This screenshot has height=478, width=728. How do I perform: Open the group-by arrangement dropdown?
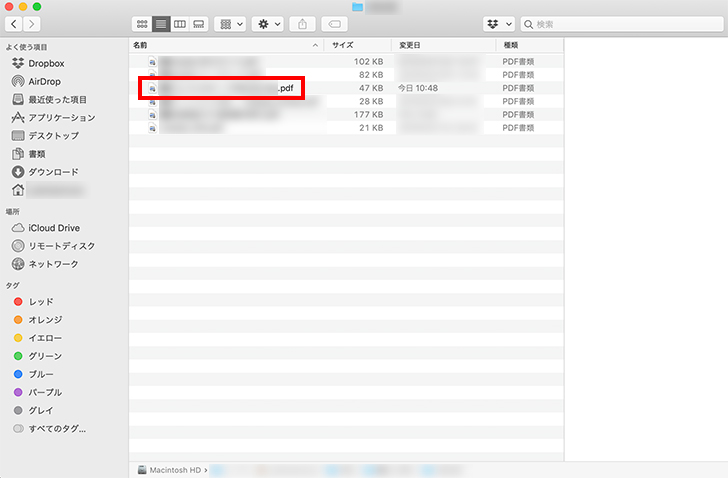[231, 24]
